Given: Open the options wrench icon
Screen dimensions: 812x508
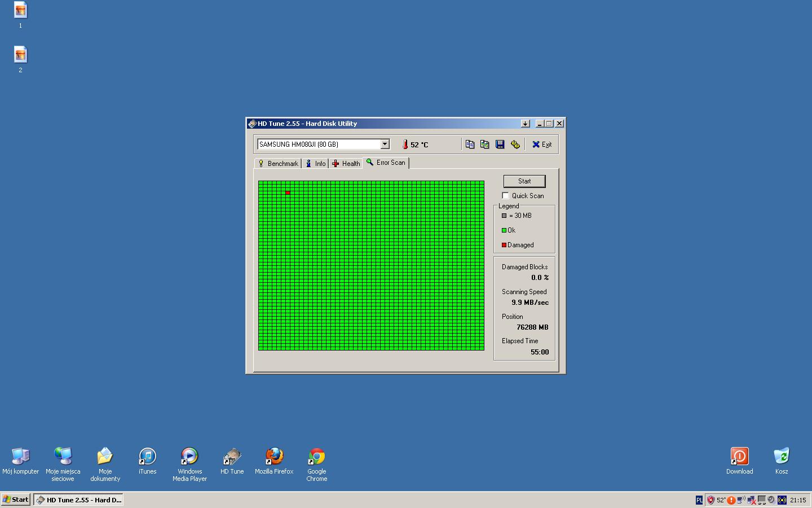Looking at the screenshot, I should pos(515,144).
